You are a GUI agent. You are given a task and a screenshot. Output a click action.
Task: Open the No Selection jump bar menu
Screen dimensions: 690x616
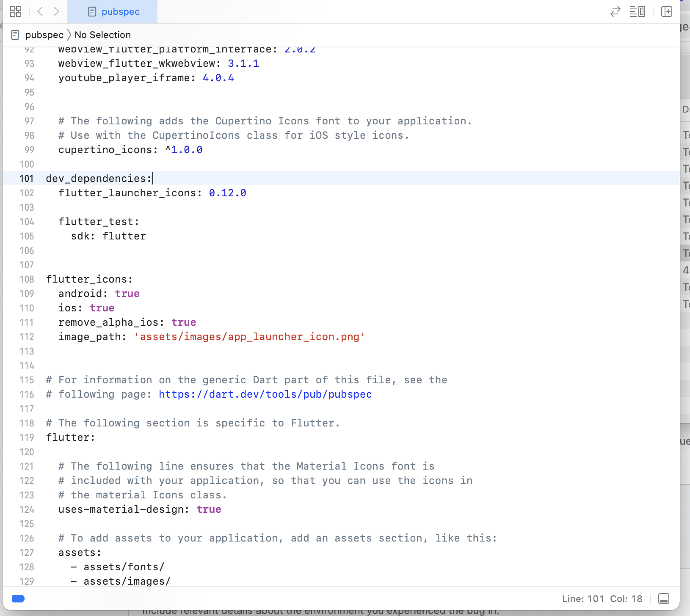point(102,35)
